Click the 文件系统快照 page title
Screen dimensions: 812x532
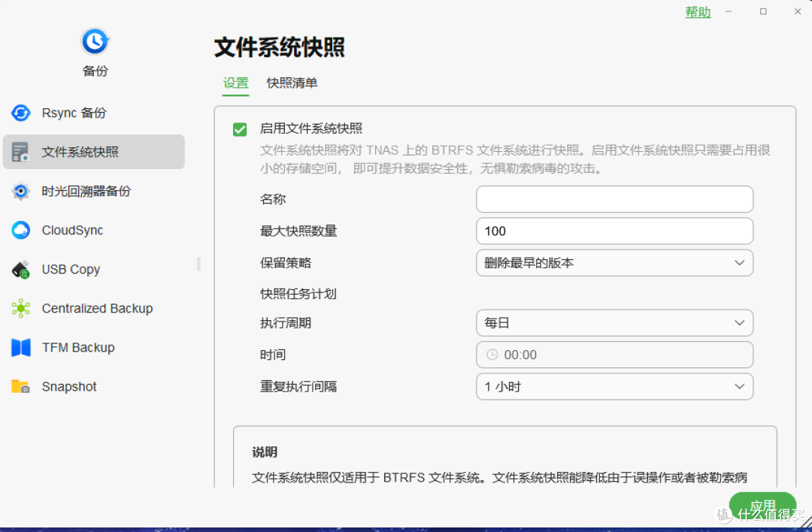(x=280, y=47)
